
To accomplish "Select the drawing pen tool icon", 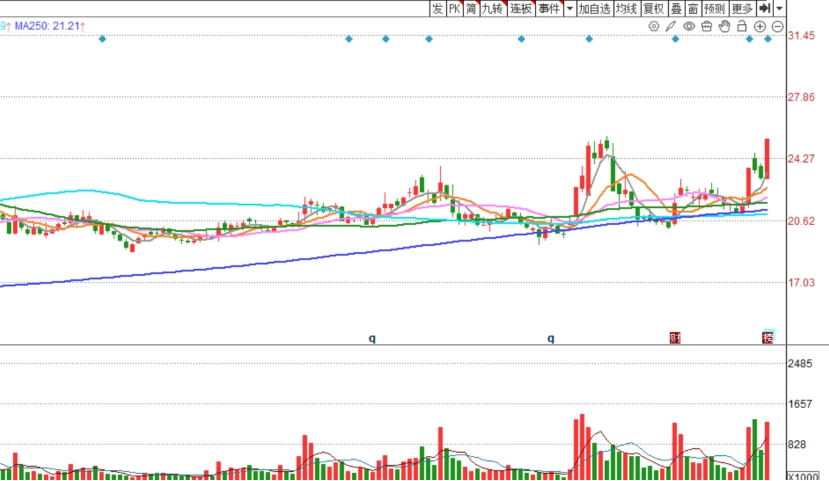I will 671,26.
